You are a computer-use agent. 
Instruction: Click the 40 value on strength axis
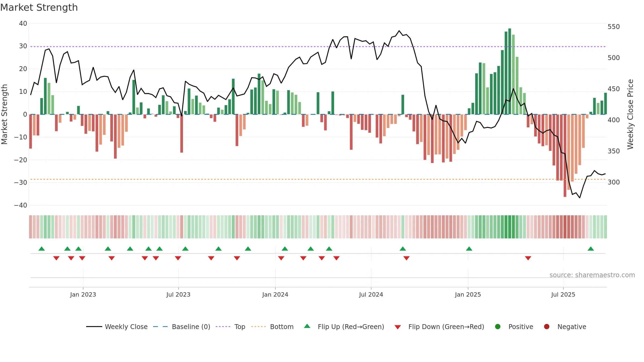coord(23,24)
